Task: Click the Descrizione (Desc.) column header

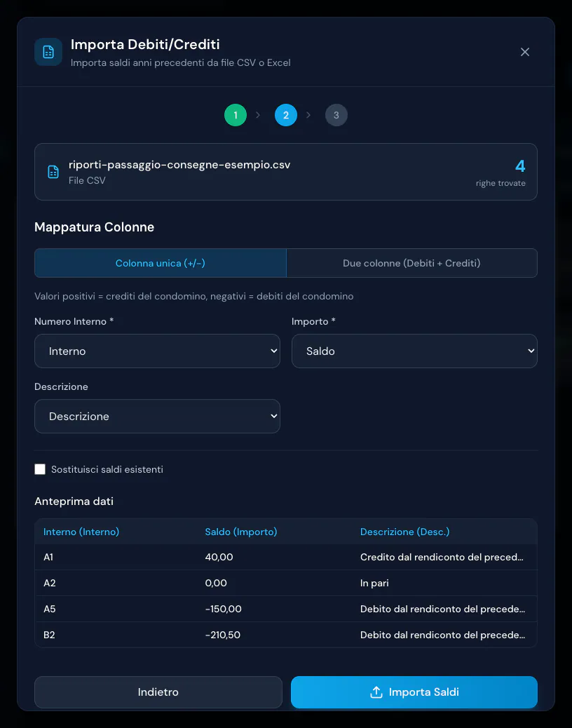Action: coord(405,532)
